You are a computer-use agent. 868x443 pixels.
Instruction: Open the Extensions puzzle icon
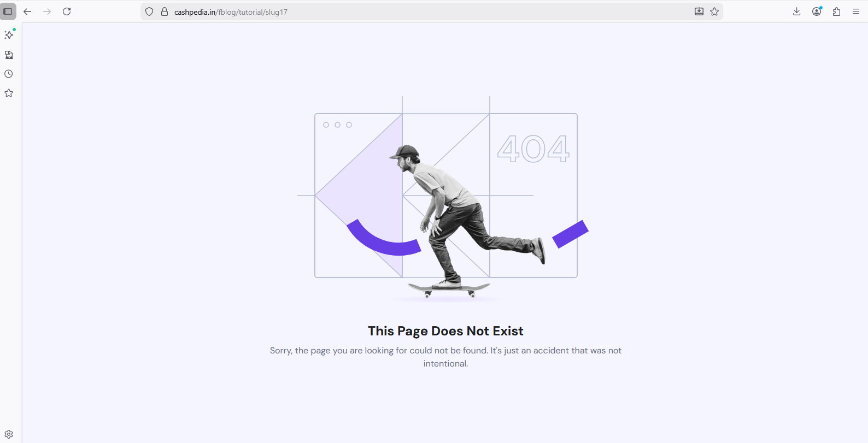(836, 11)
